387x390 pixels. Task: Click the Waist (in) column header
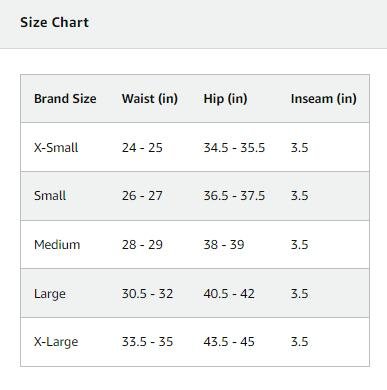(150, 99)
